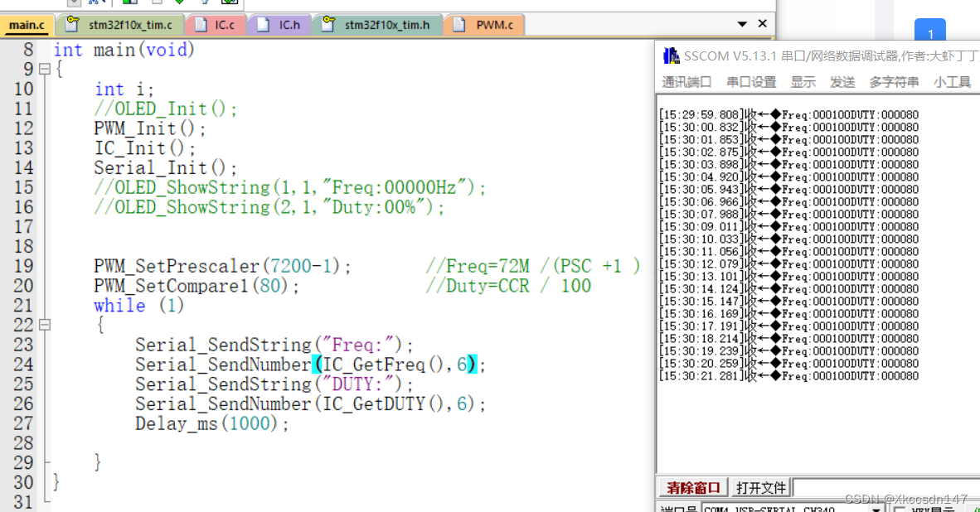980x512 pixels.
Task: Click code line PWM_Init();
Action: pyautogui.click(x=150, y=128)
